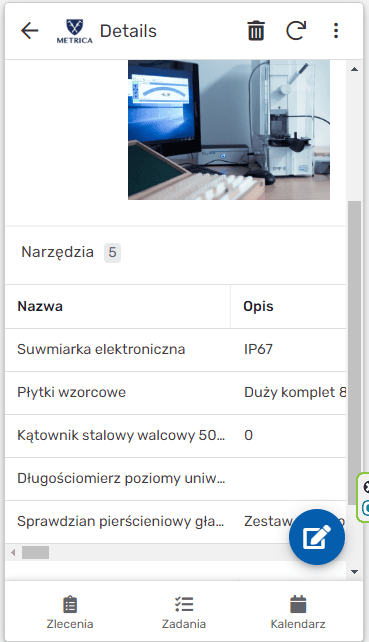The width and height of the screenshot is (369, 642).
Task: Click the vertical scrollbar down arrow
Action: click(355, 572)
